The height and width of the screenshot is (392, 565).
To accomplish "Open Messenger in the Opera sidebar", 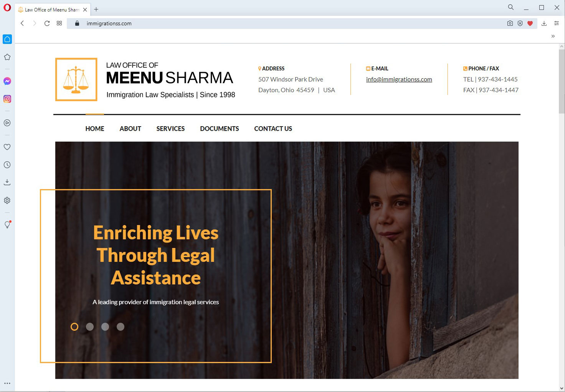I will [7, 81].
